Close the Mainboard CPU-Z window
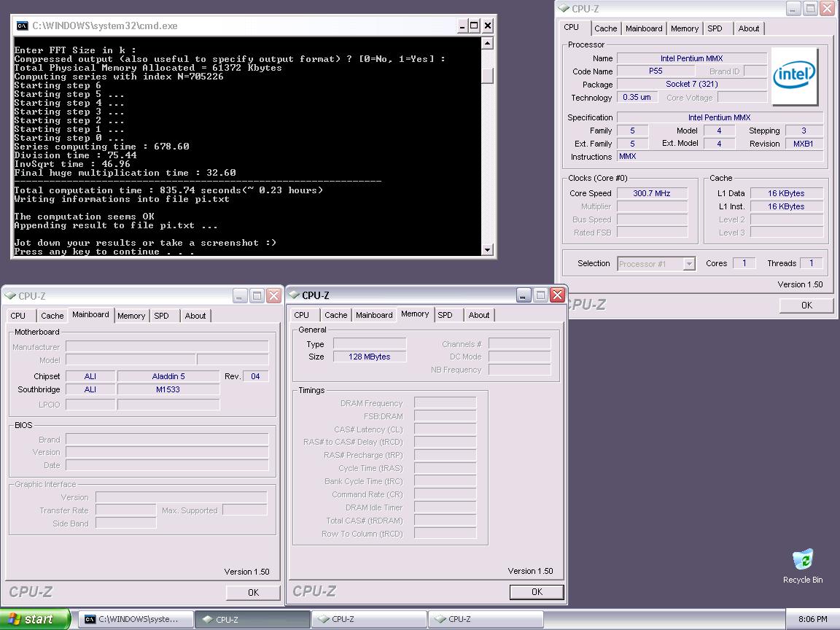This screenshot has height=630, width=840. click(x=273, y=296)
